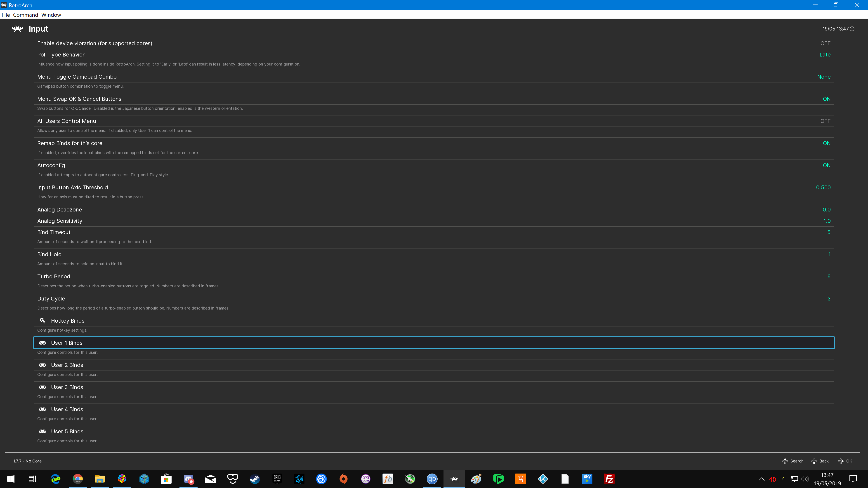Open Uplay from the taskbar

[321, 479]
